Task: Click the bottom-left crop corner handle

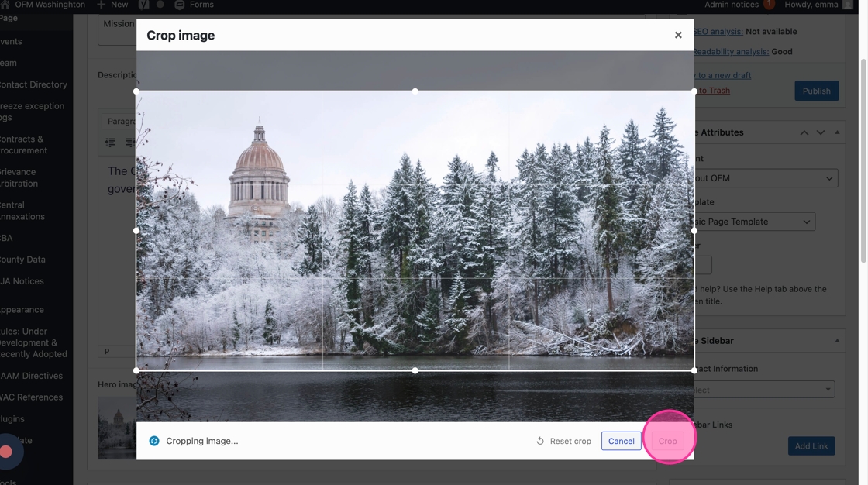Action: 136,370
